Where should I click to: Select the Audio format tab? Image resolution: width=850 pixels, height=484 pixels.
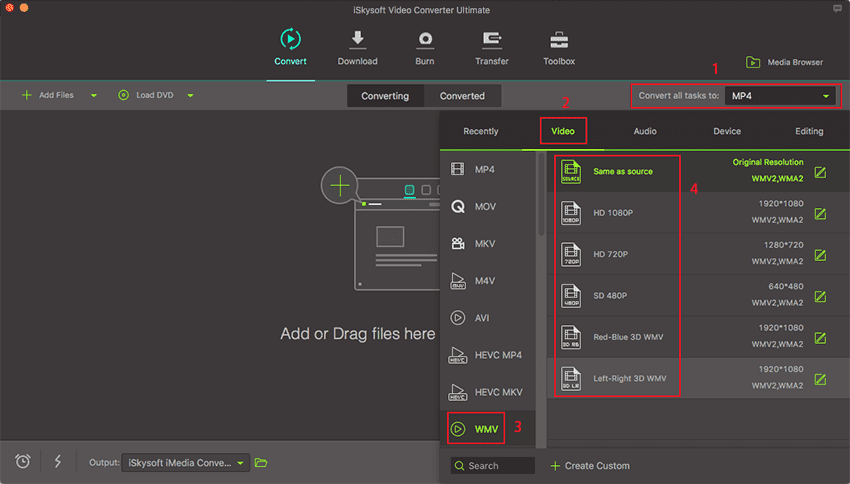[645, 131]
